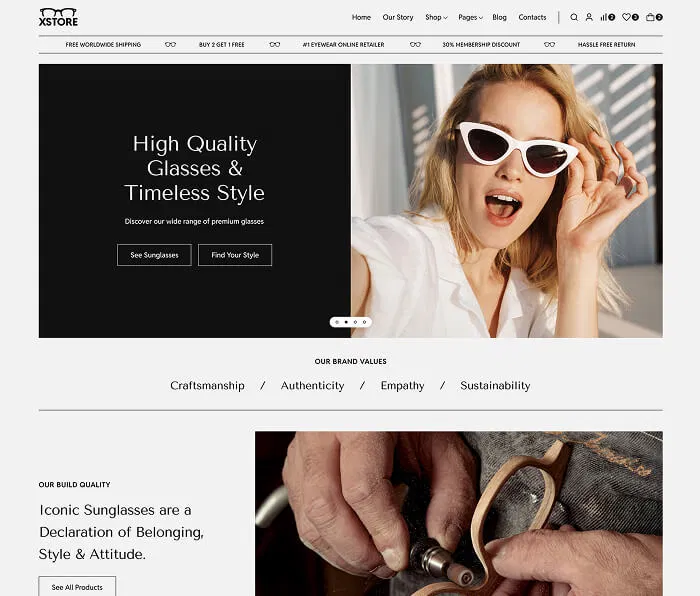Go to the Home menu item
The width and height of the screenshot is (700, 596).
pos(361,17)
